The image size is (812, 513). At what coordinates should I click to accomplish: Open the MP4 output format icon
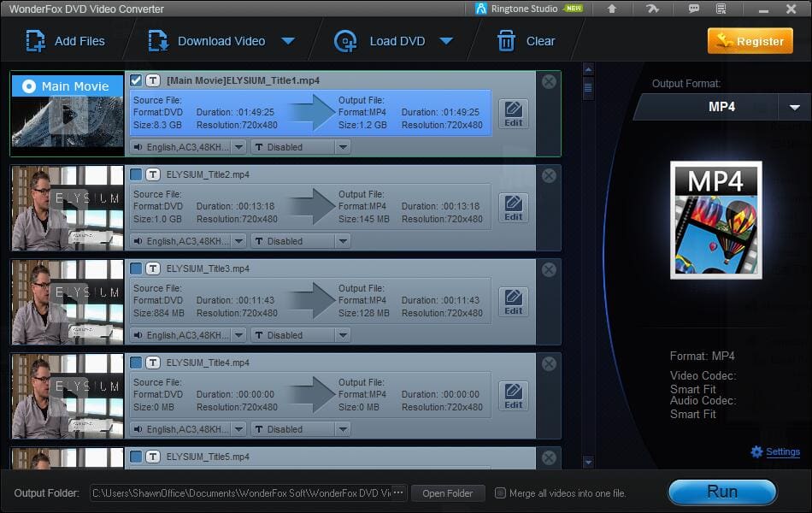pyautogui.click(x=715, y=219)
